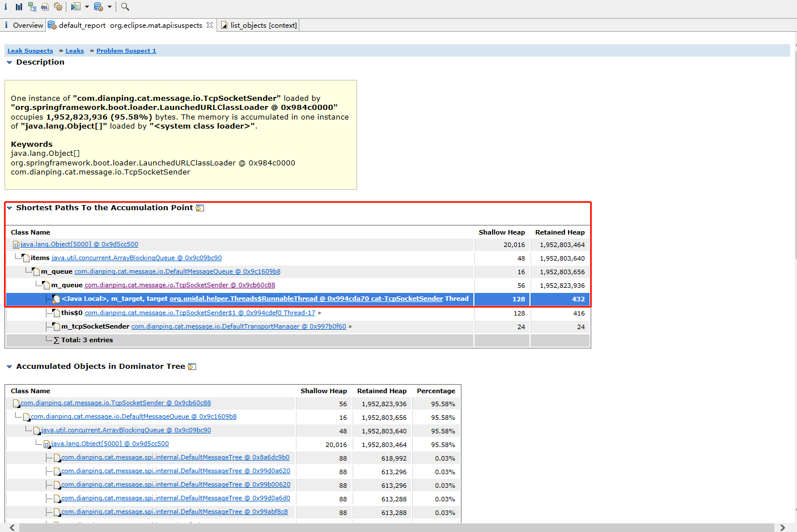This screenshot has height=532, width=797.
Task: Open the Query Browser icon
Action: pos(98,7)
